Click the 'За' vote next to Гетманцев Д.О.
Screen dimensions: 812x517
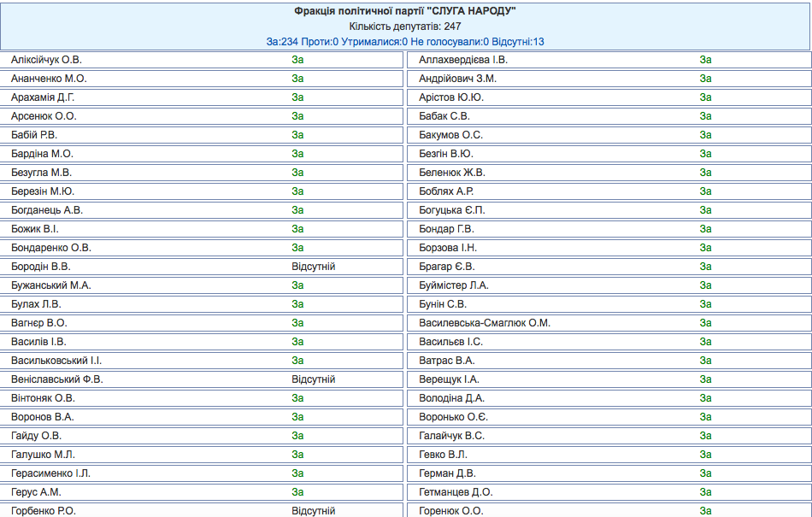pyautogui.click(x=705, y=492)
